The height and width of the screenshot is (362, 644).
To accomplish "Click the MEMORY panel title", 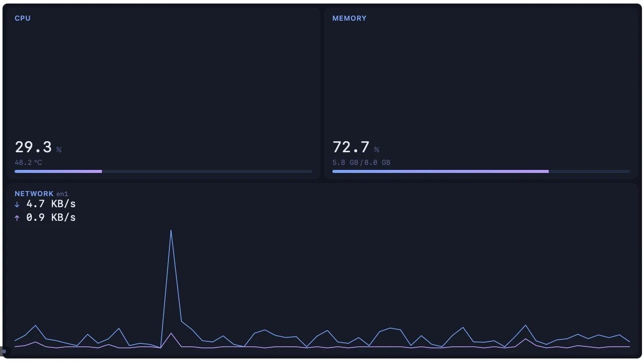I will (349, 18).
